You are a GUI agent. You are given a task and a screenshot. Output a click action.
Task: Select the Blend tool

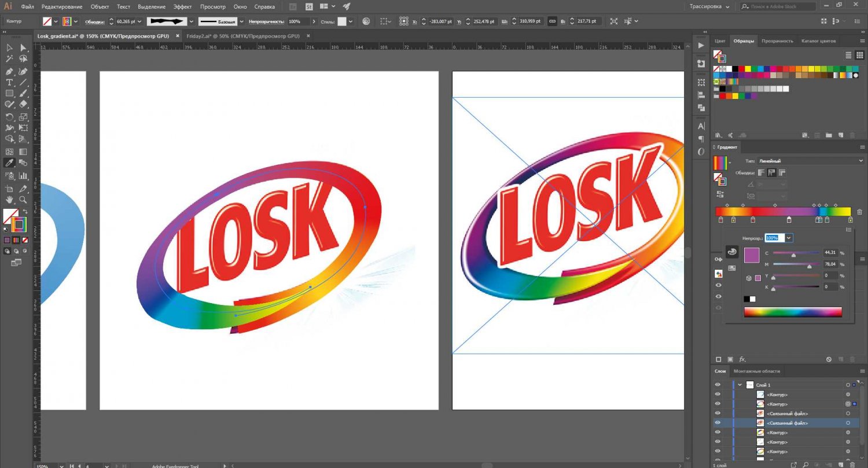pos(23,163)
